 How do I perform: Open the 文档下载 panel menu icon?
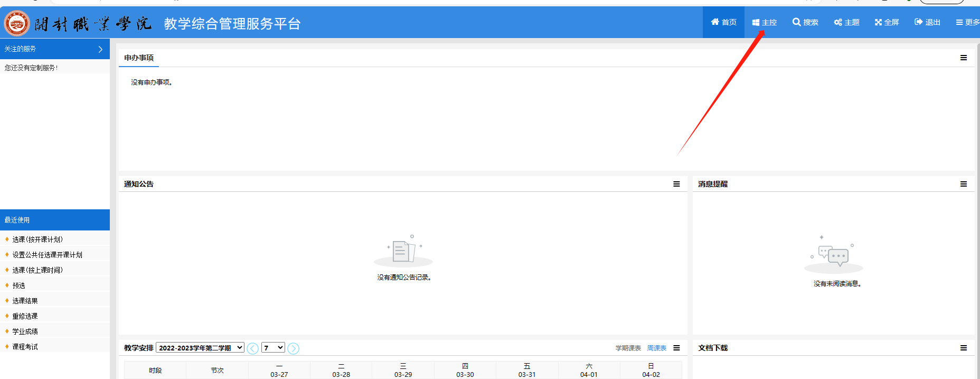pyautogui.click(x=963, y=348)
